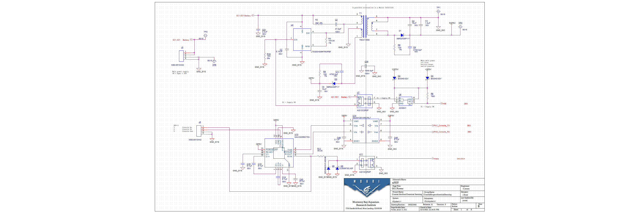The height and width of the screenshot is (218, 644).
Task: Click the D1 SBR2A30P1-7 diode symbol
Action: (402, 35)
